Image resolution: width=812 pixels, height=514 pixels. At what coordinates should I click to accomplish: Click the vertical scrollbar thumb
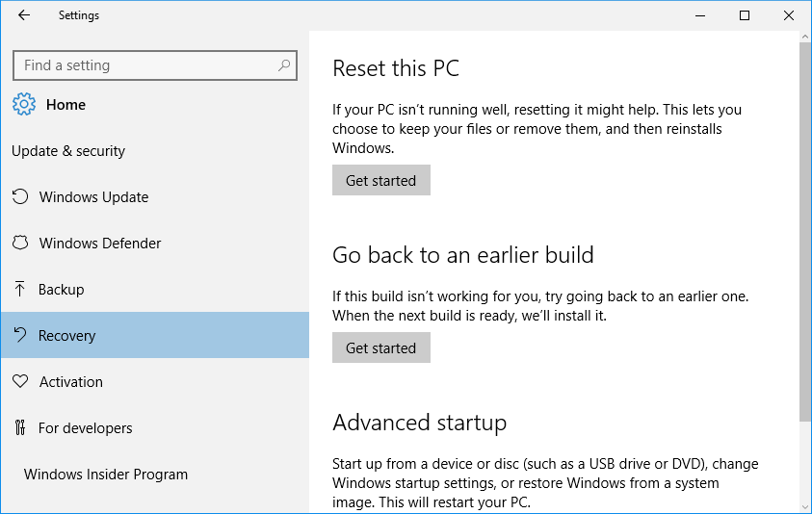(805, 231)
